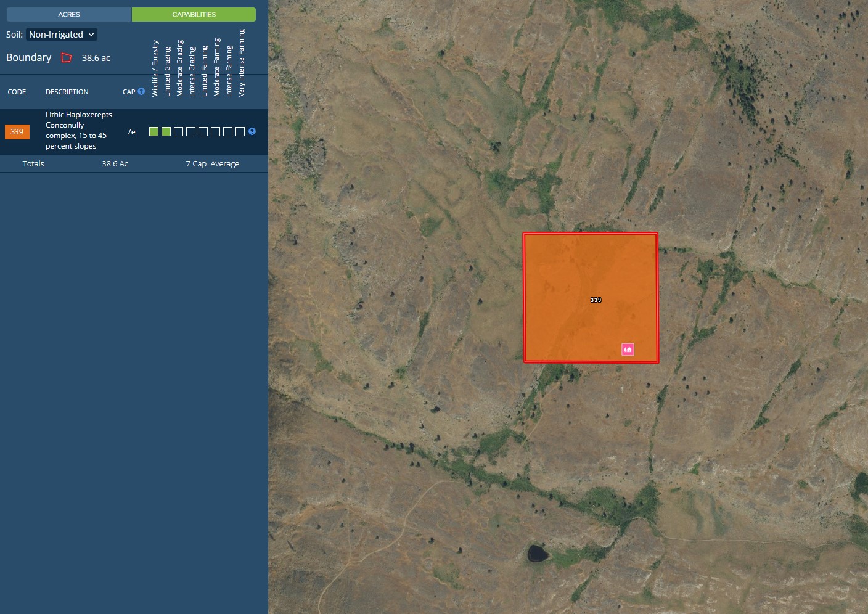Click the 339 label on the map

tap(596, 300)
